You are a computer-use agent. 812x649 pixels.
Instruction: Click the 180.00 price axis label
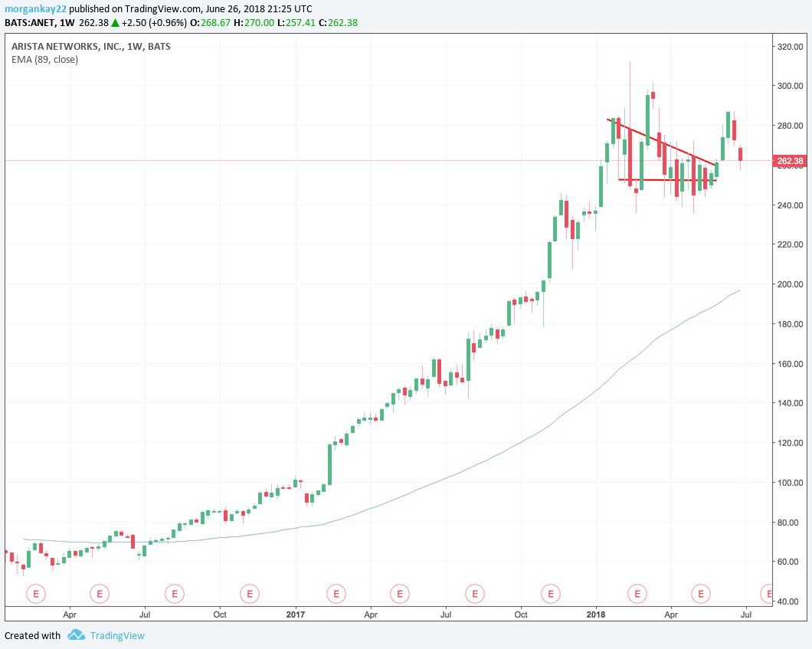(x=791, y=324)
